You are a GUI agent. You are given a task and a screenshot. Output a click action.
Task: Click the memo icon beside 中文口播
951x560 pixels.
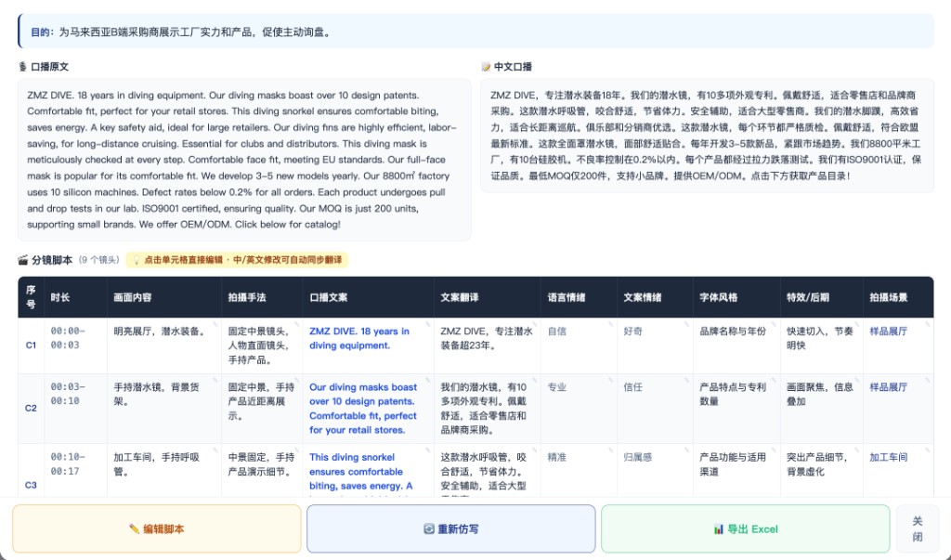point(486,67)
